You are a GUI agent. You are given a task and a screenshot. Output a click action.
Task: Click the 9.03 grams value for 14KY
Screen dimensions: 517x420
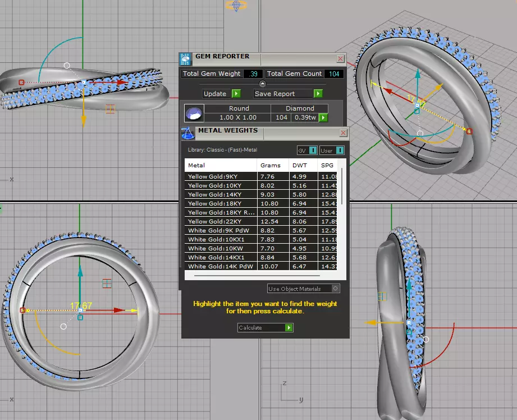coord(267,194)
